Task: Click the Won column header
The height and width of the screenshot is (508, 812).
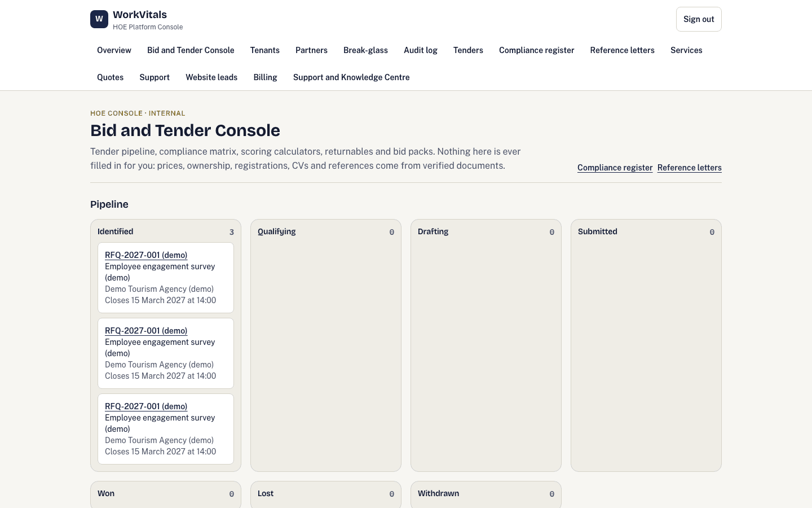Action: click(106, 493)
